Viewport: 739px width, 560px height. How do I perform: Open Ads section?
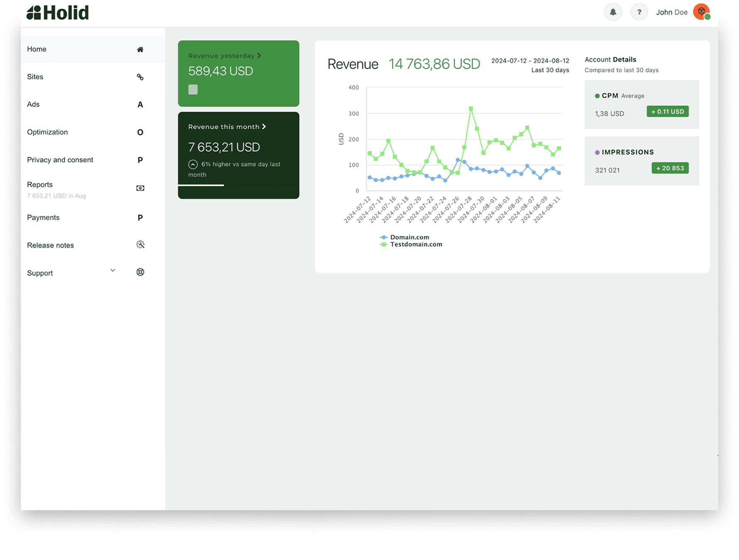pyautogui.click(x=93, y=105)
